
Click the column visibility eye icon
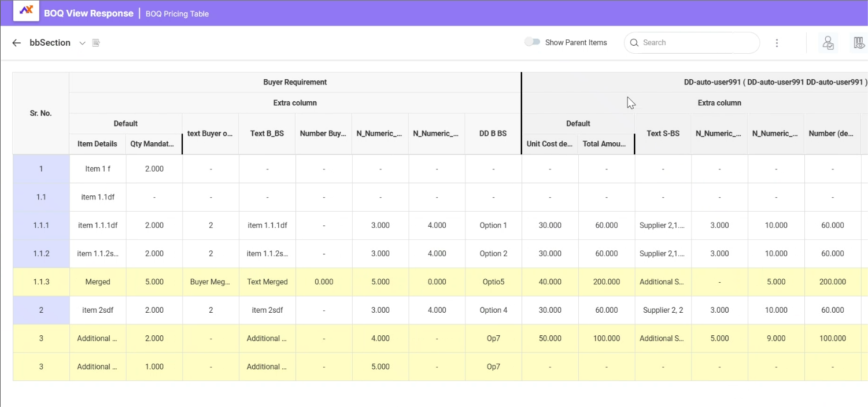(859, 43)
